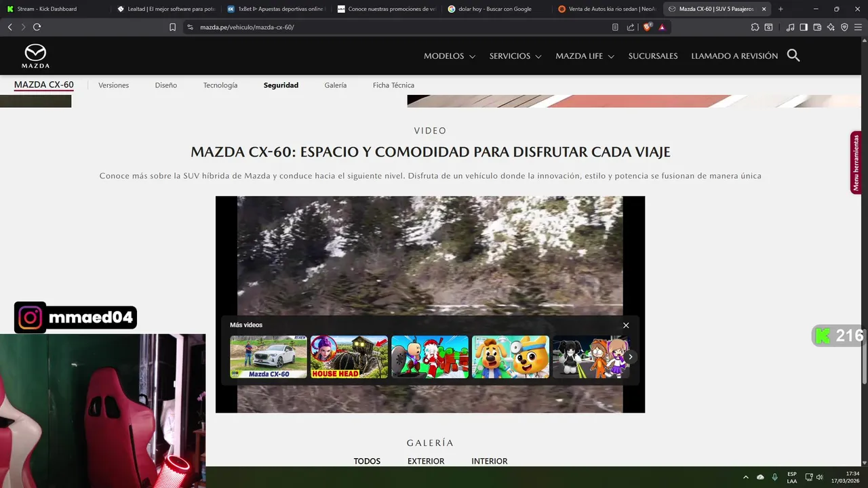Viewport: 868px width, 488px height.
Task: Toggle the browser sidebar panel icon
Action: pos(804,27)
